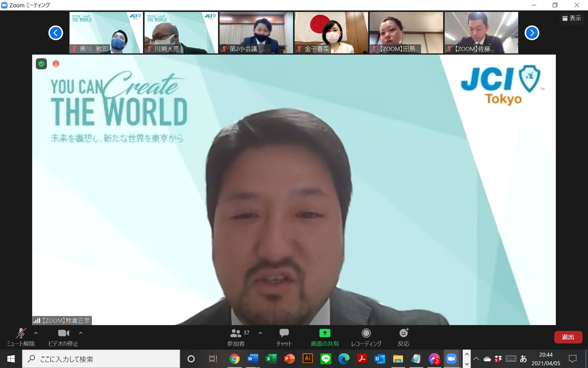
Task: Open the 表示 view menu
Action: 572,18
